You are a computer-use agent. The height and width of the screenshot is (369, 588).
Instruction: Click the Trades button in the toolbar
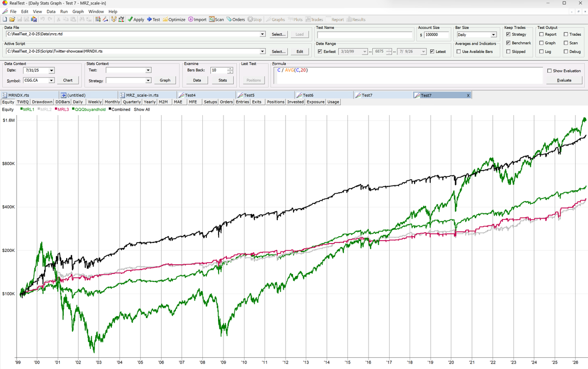pyautogui.click(x=314, y=20)
